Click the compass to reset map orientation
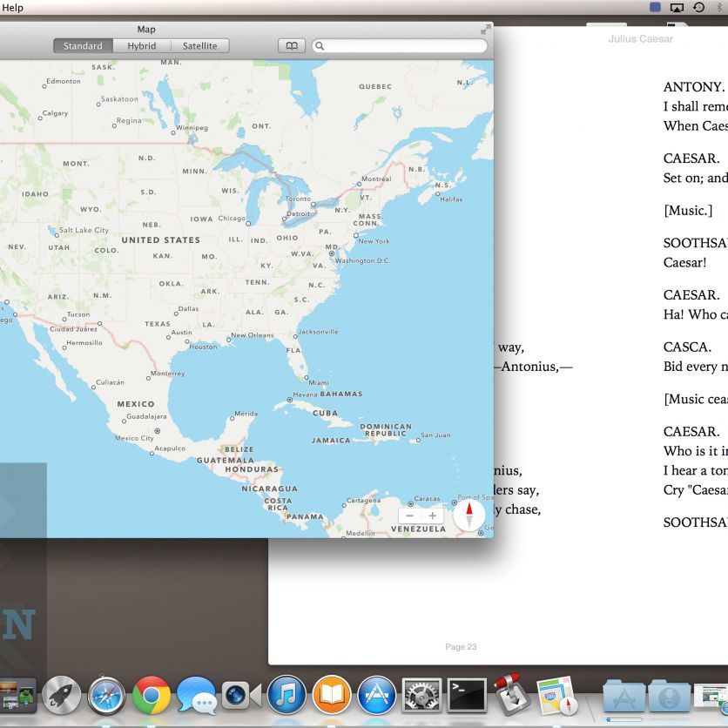 468,515
